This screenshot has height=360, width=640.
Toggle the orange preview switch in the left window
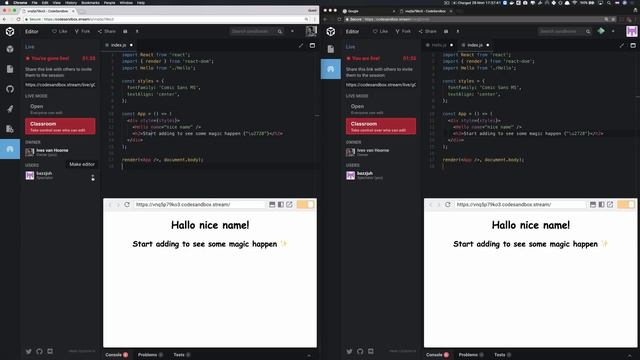[305, 204]
